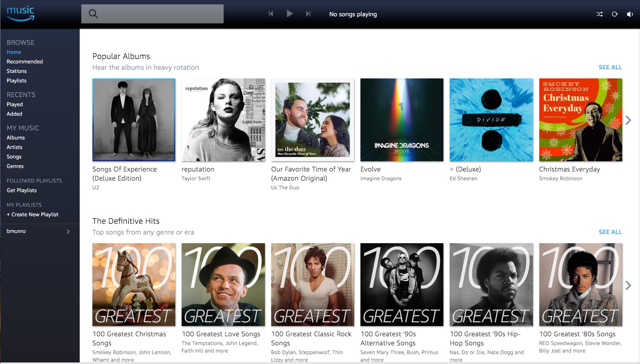Open Our Favorite Time of Year cover
Screen dimensions: 640x364
[312, 120]
